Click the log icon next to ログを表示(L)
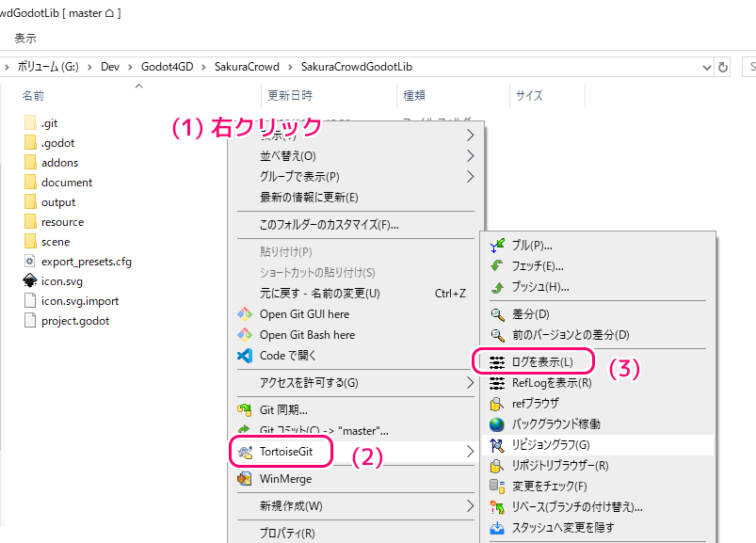Screen dimensions: 756x543 click(x=497, y=362)
